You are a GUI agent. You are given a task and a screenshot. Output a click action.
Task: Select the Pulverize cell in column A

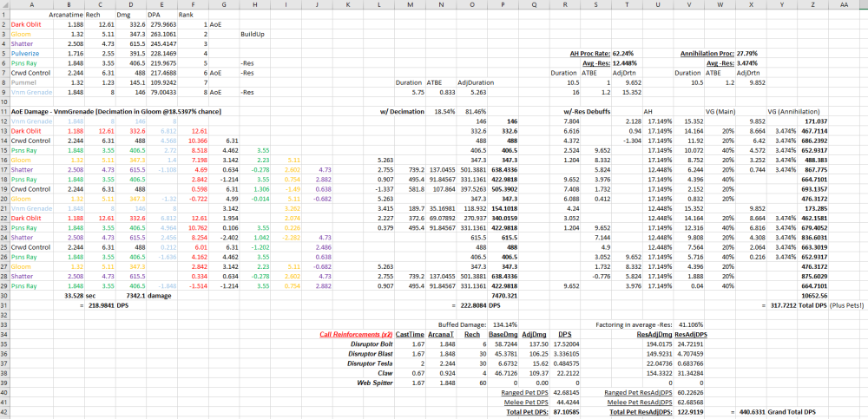click(24, 54)
